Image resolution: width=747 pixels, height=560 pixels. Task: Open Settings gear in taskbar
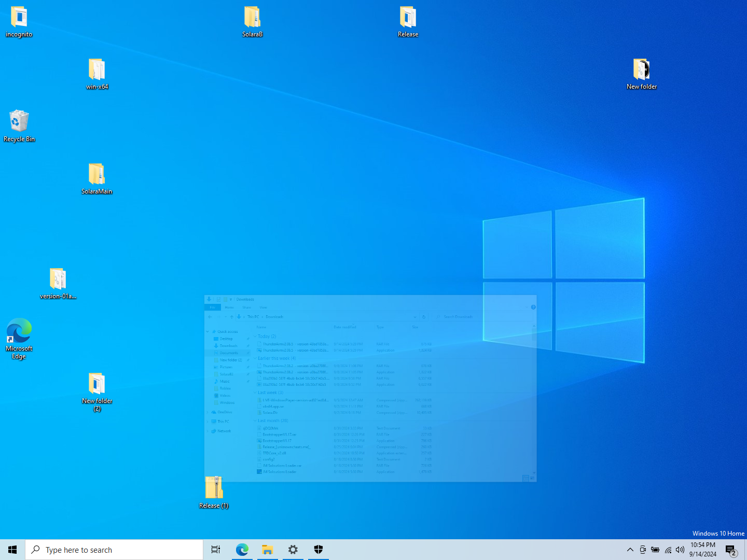pos(293,550)
